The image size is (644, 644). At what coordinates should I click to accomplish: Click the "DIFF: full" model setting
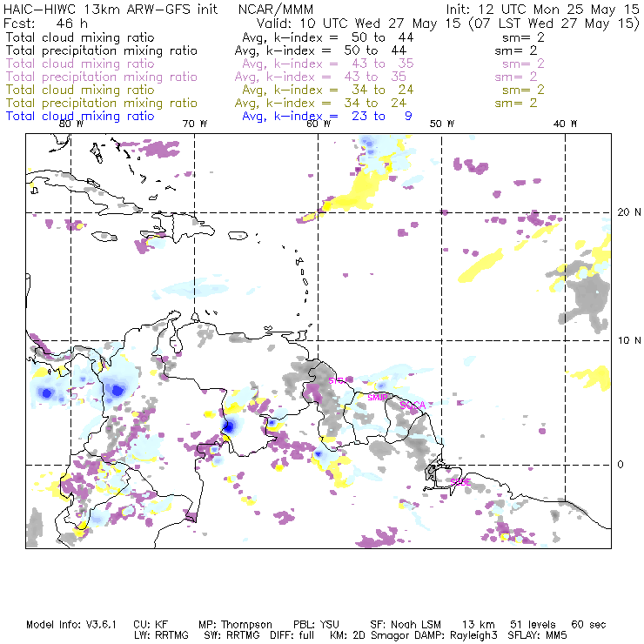(292, 635)
